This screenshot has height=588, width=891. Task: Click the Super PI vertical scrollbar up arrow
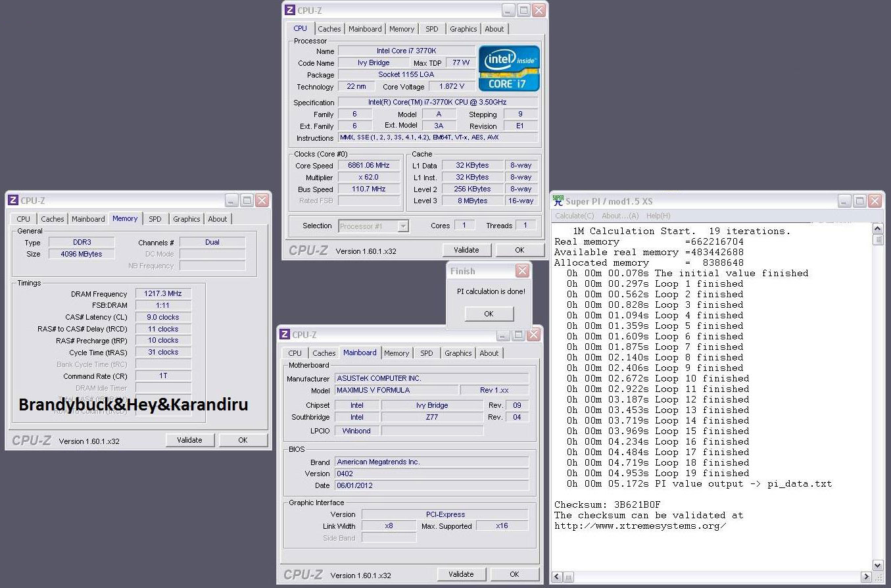pyautogui.click(x=877, y=228)
